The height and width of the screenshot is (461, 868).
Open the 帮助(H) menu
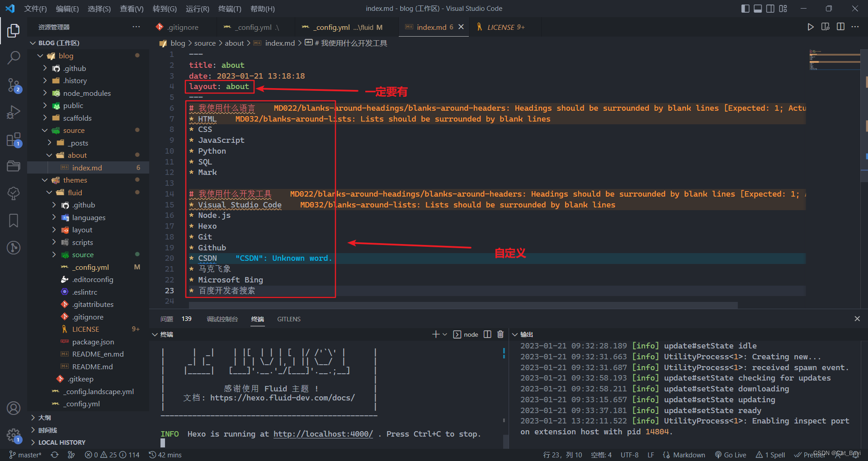point(262,9)
